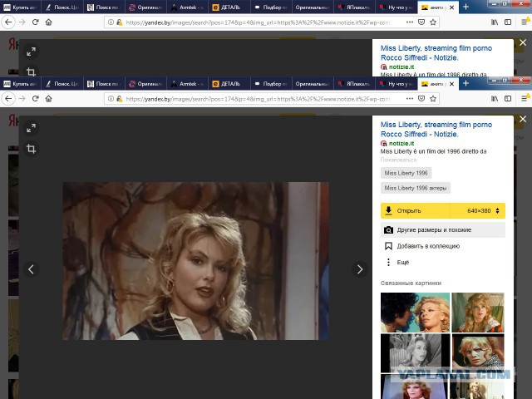
Task: Click the Reload icon in the upper browser toolbar
Action: pos(35,22)
